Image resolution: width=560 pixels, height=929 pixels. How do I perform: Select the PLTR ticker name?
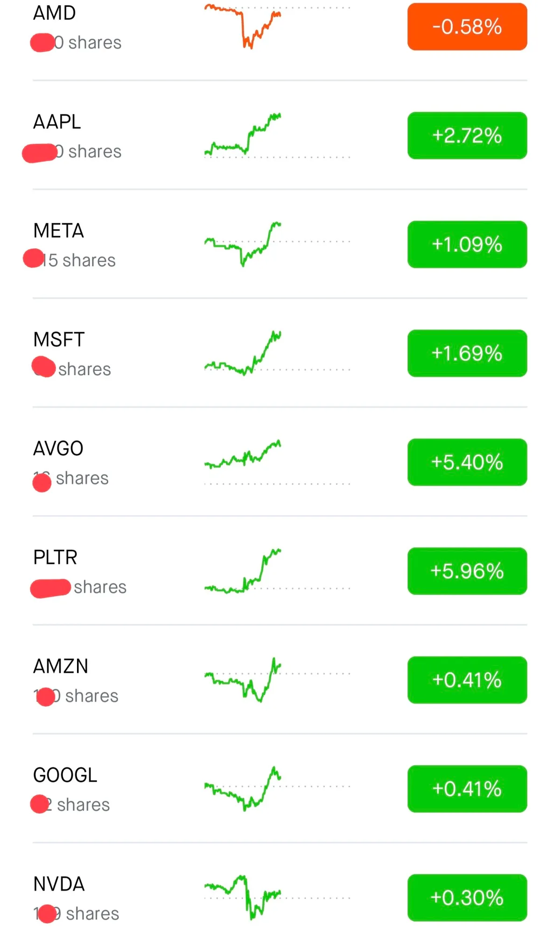[55, 557]
